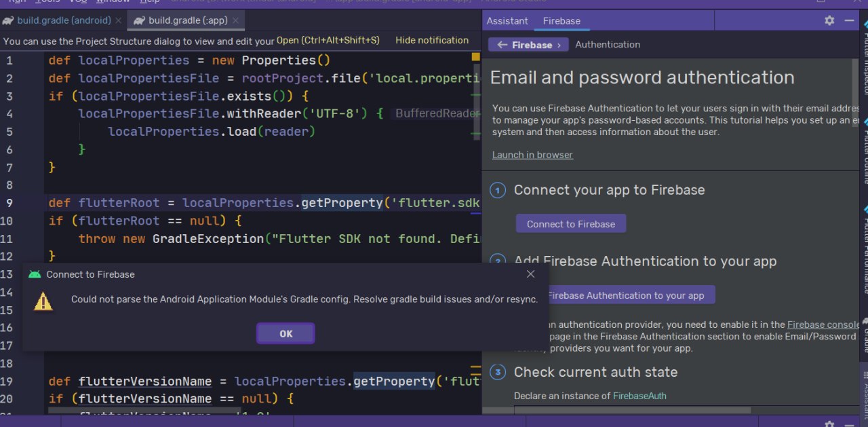868x427 pixels.
Task: Click the Gradle elephant icon on android tab
Action: point(9,20)
